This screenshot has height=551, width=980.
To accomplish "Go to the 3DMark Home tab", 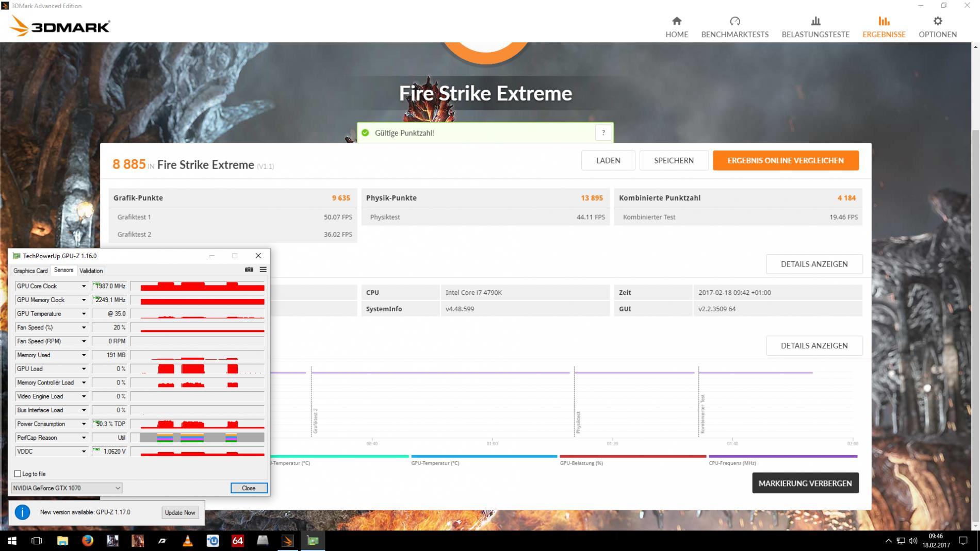I will 676,27.
